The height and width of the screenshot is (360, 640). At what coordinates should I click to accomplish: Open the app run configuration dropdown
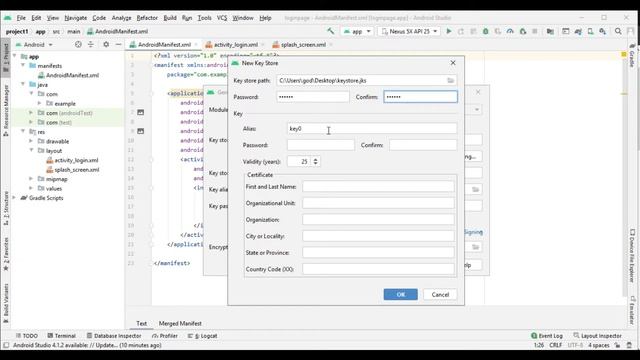(357, 31)
